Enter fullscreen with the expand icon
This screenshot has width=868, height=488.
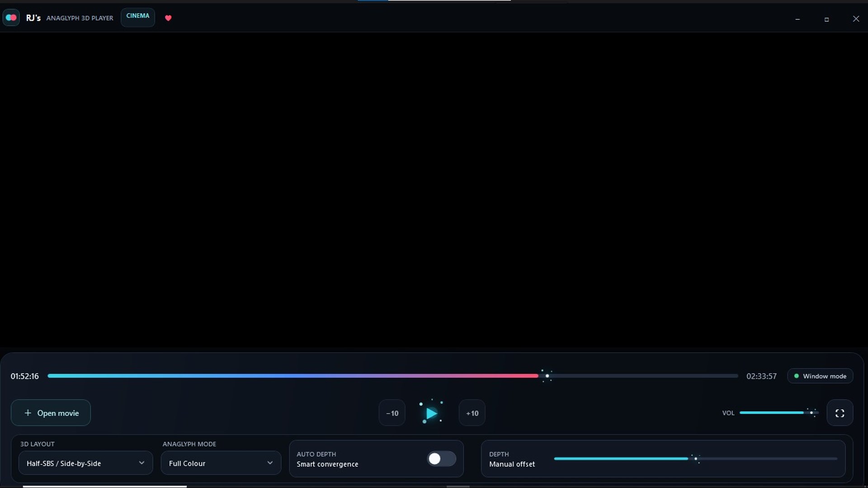click(840, 413)
